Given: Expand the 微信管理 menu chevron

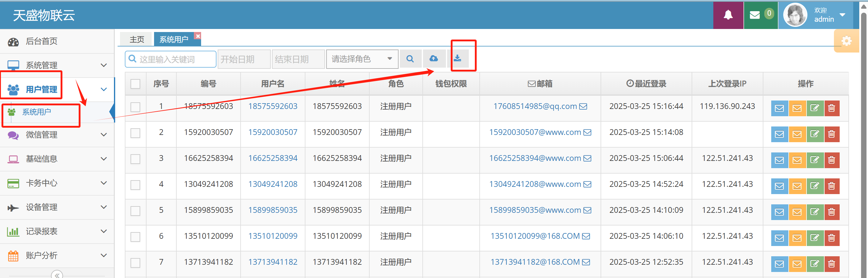Looking at the screenshot, I should tap(104, 135).
